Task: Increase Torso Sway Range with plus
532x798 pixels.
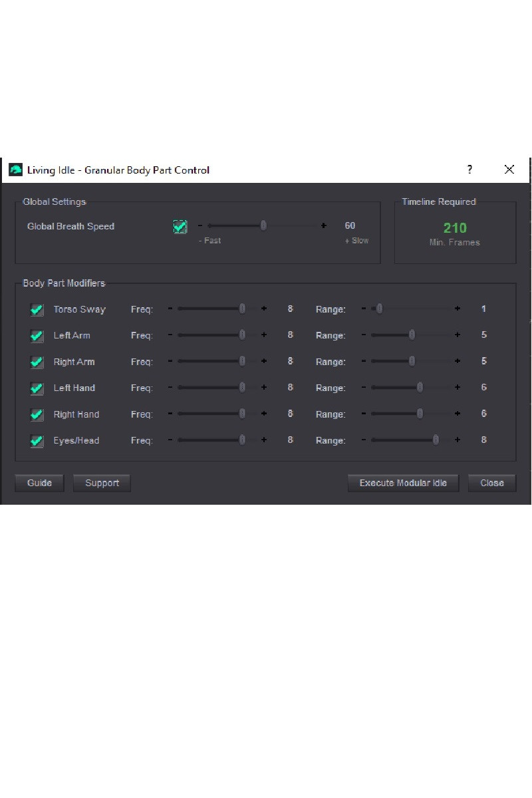Action: click(x=458, y=309)
